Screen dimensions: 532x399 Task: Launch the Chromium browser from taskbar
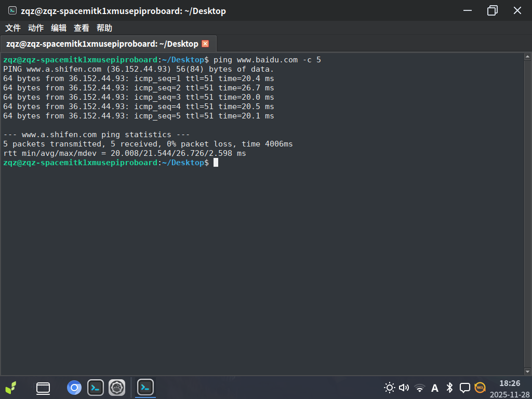click(x=74, y=388)
